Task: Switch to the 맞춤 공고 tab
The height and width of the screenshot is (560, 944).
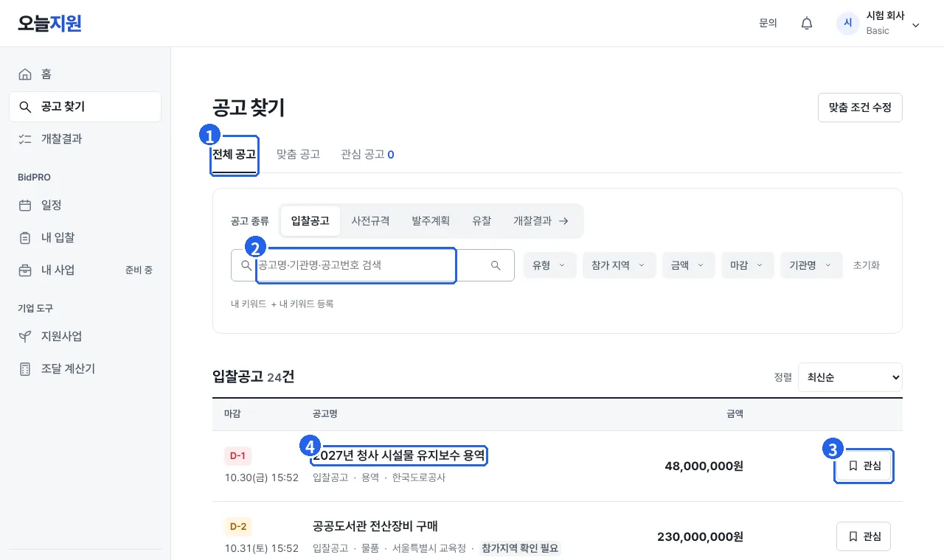Action: click(298, 155)
